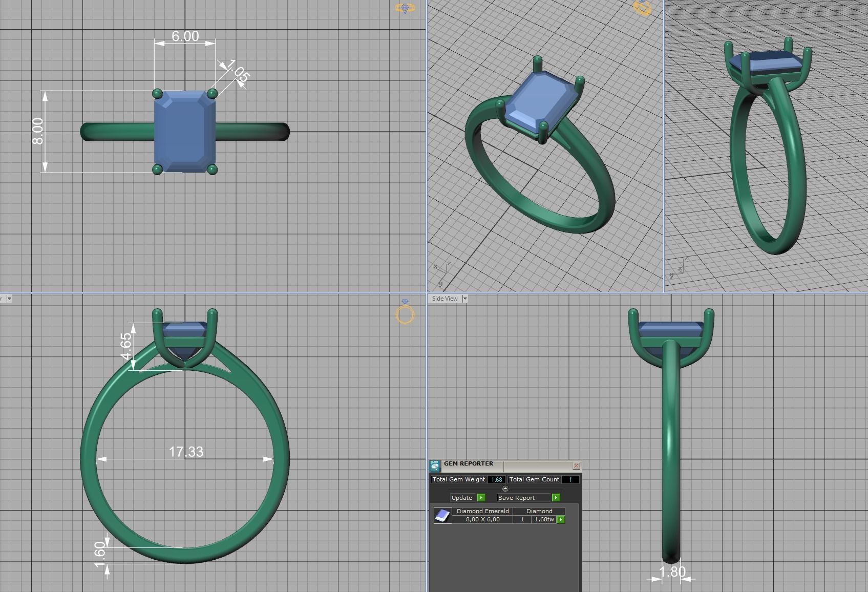Click the '17.33' inner diameter dimension

186,452
